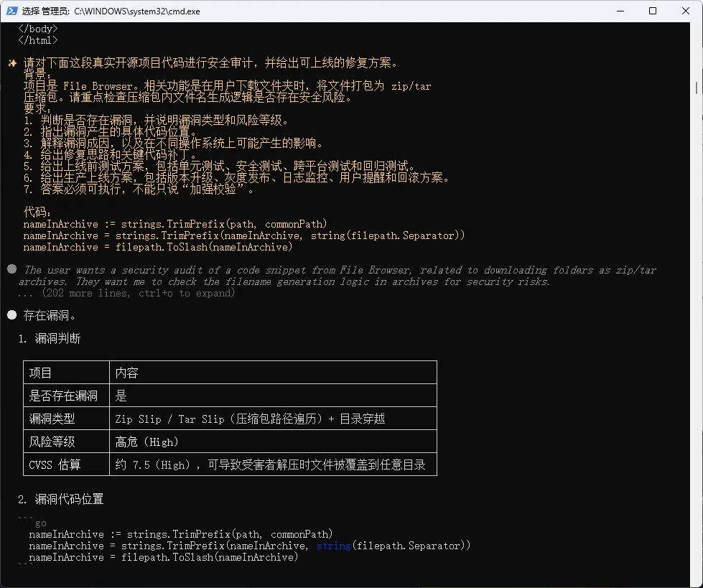Click the gray thinking bullet indicator
The width and height of the screenshot is (703, 588).
pyautogui.click(x=12, y=269)
